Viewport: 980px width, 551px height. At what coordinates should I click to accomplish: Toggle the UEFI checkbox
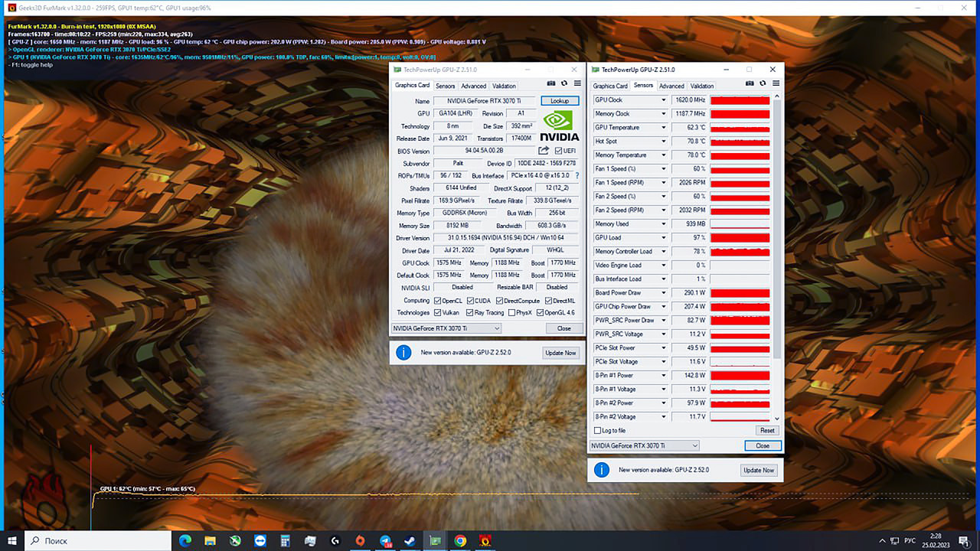pos(558,151)
